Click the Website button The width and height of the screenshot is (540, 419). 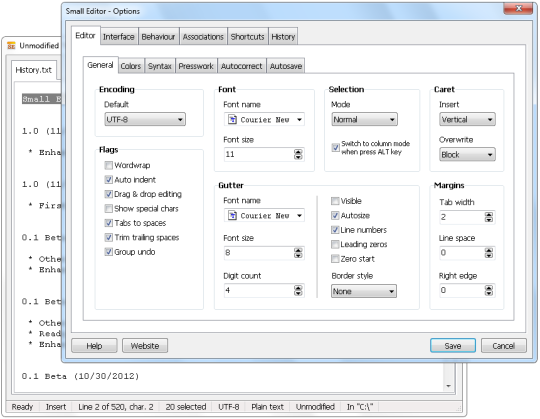(x=145, y=346)
